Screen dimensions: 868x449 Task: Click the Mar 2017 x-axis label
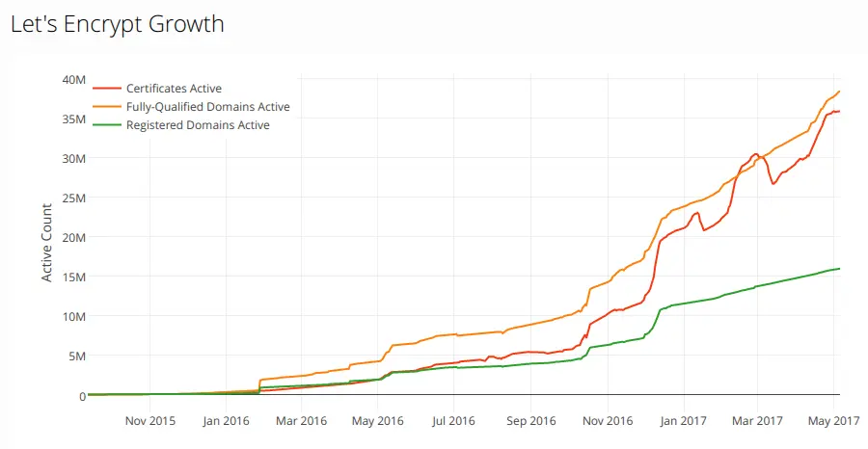tap(757, 421)
